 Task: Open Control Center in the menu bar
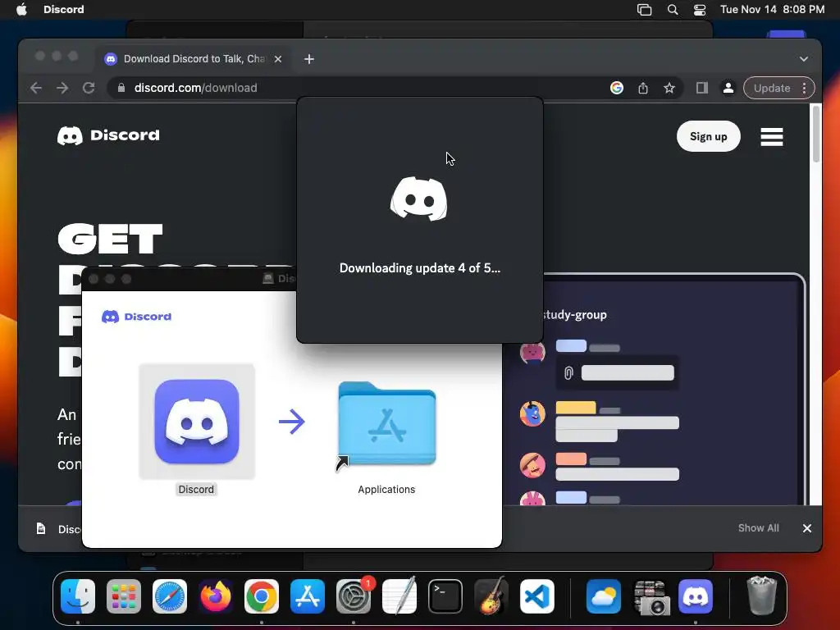tap(699, 9)
